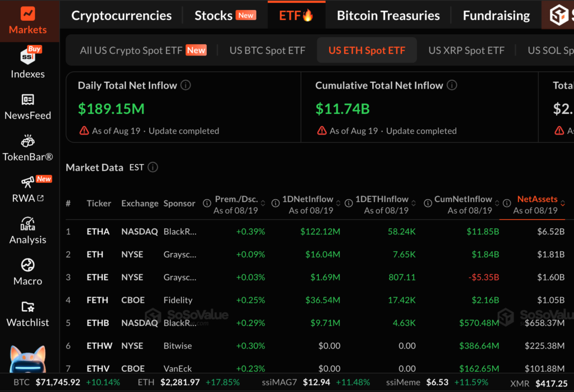Open the TokenBar sidebar icon

click(x=28, y=141)
